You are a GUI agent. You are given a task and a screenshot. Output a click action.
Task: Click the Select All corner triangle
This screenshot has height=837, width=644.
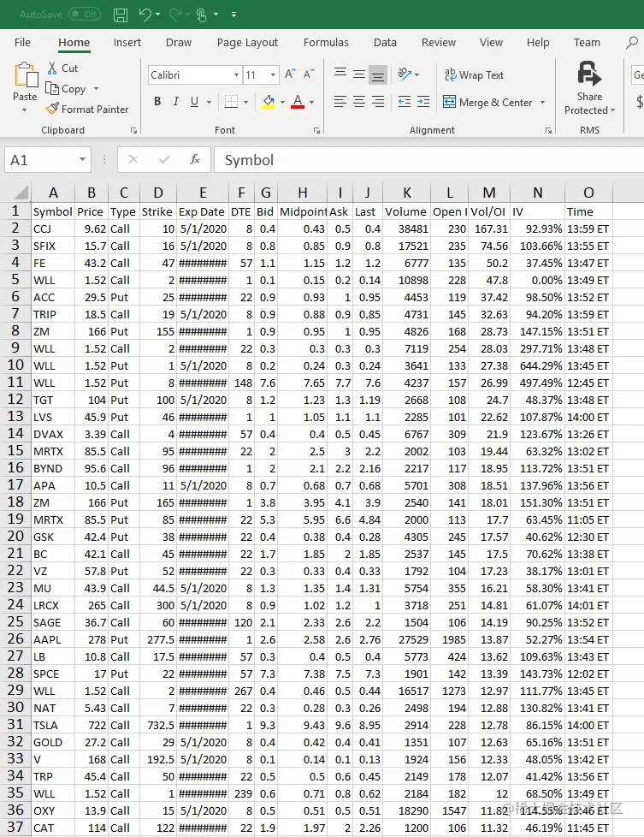(22, 193)
